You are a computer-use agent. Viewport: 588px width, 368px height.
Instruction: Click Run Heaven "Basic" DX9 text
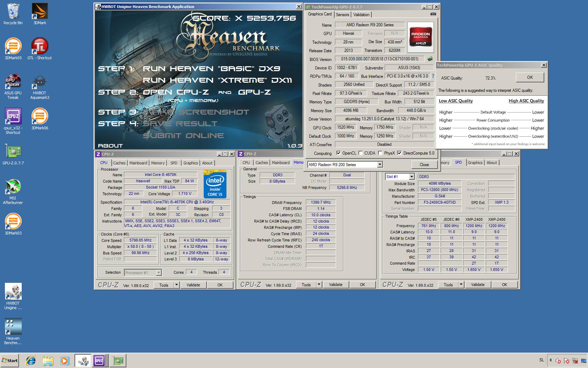[x=211, y=69]
